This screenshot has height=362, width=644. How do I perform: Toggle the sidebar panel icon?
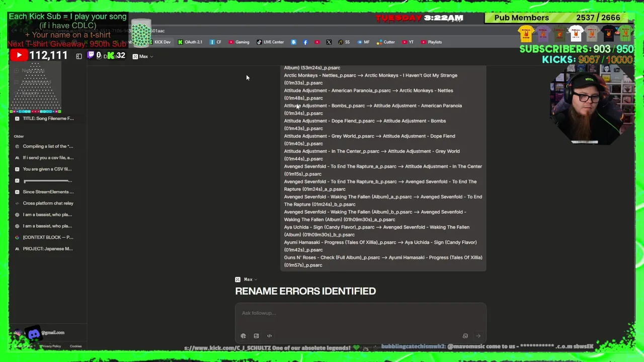coord(79,56)
